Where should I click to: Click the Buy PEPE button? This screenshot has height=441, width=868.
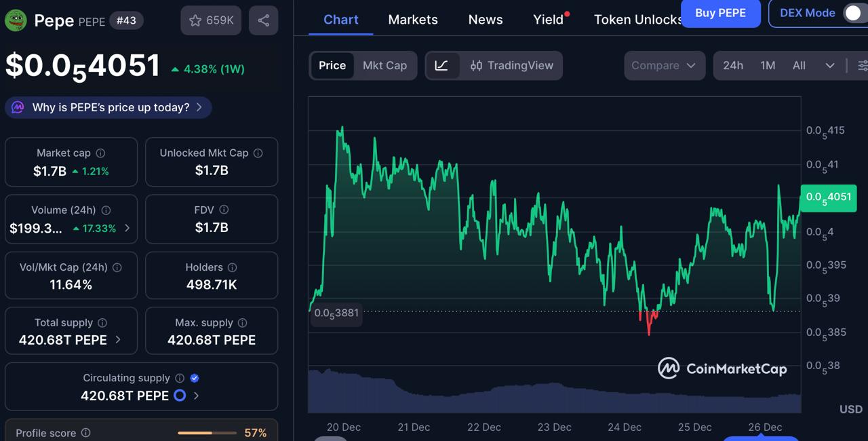click(721, 14)
